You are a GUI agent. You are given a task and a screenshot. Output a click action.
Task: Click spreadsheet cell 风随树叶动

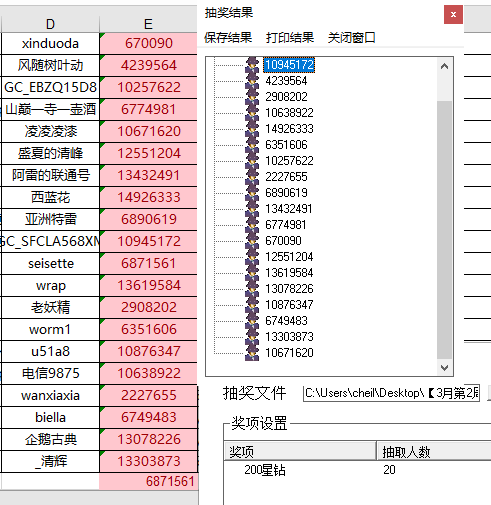[x=50, y=65]
